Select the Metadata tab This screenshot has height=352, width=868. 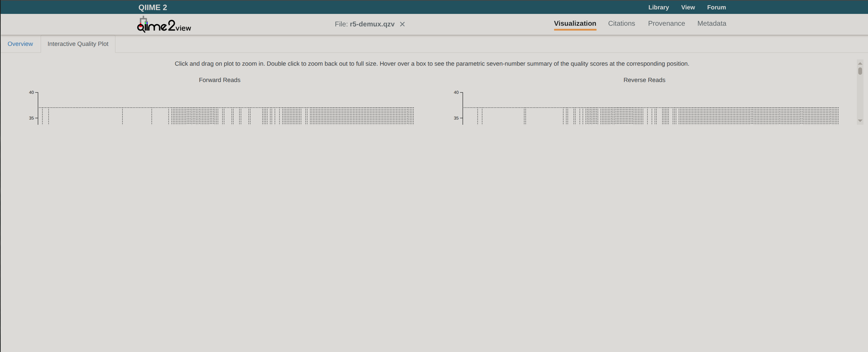pyautogui.click(x=712, y=24)
